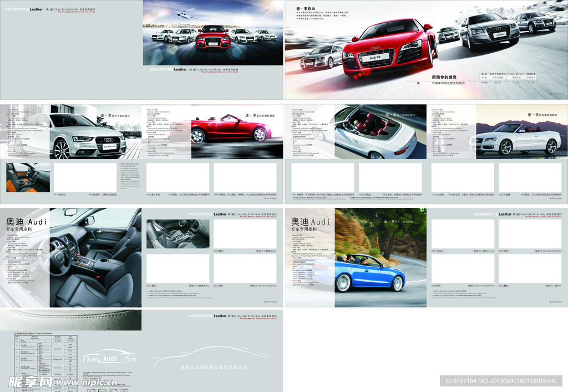Select the blank leather swatch labeled 1805
568x392 pixels.
pos(178,177)
